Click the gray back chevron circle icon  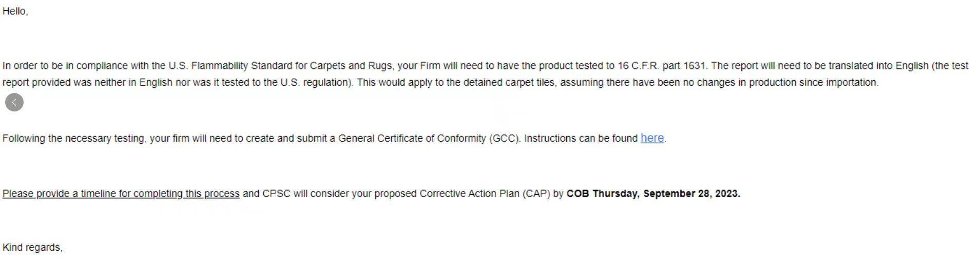click(14, 102)
